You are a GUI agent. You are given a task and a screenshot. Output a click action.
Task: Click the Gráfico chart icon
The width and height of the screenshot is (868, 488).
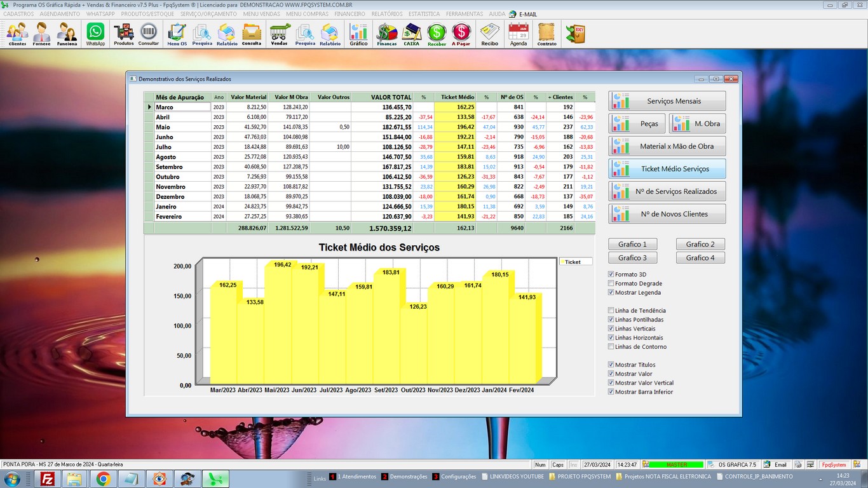click(358, 34)
